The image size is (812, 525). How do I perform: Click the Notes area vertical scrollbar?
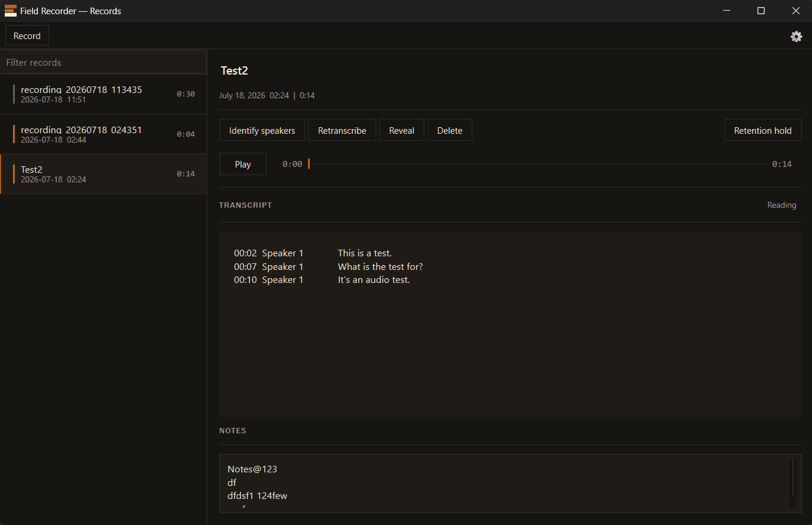(x=793, y=482)
